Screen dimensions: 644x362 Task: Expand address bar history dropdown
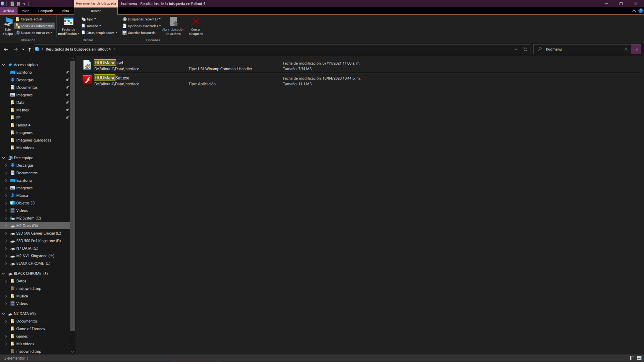(x=516, y=49)
